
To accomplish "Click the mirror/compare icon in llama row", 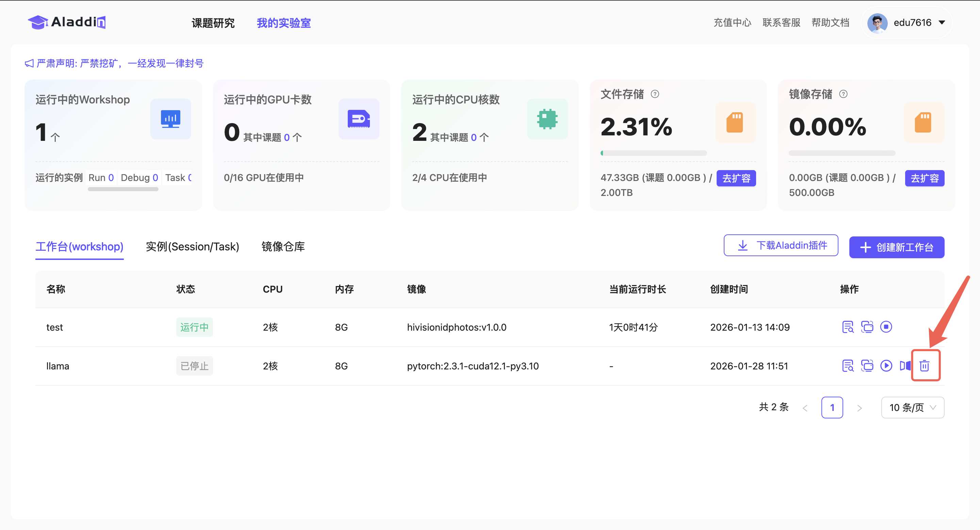I will (905, 366).
